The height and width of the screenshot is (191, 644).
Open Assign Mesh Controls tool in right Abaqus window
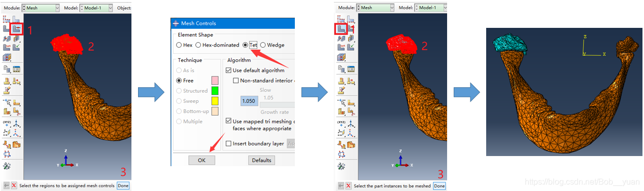tap(350, 29)
